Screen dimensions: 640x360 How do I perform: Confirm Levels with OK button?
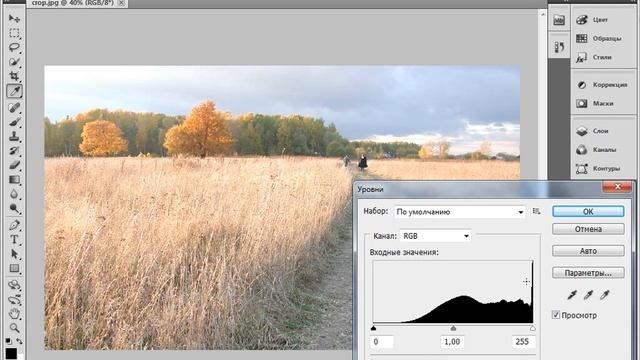tap(588, 211)
